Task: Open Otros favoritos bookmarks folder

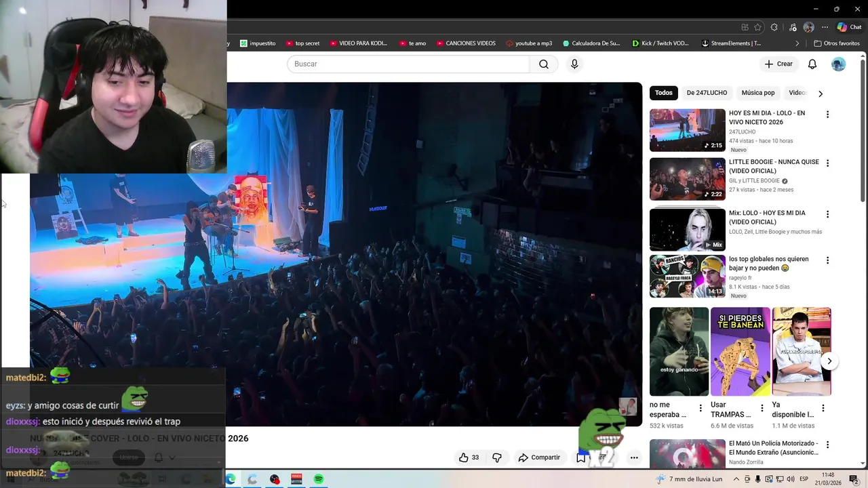Action: (x=837, y=43)
